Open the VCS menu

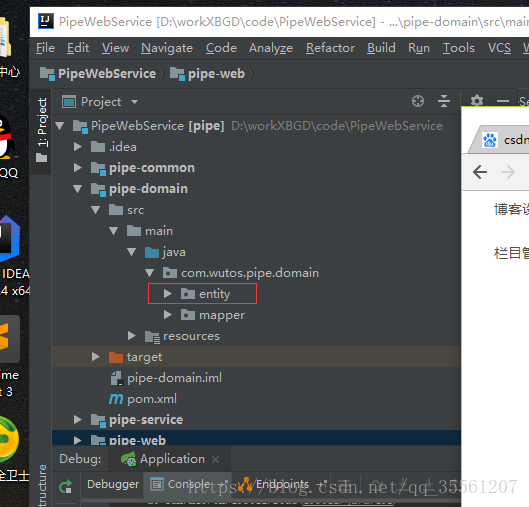499,48
